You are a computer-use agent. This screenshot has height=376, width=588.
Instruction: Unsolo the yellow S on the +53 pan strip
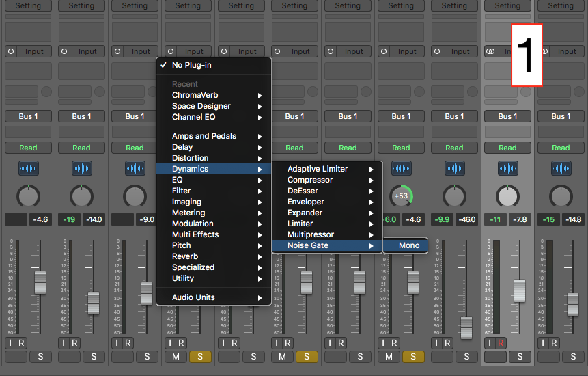tap(413, 357)
